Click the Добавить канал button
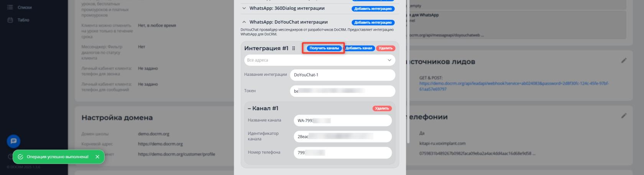Screen dimensions: 644x175 point(359,48)
